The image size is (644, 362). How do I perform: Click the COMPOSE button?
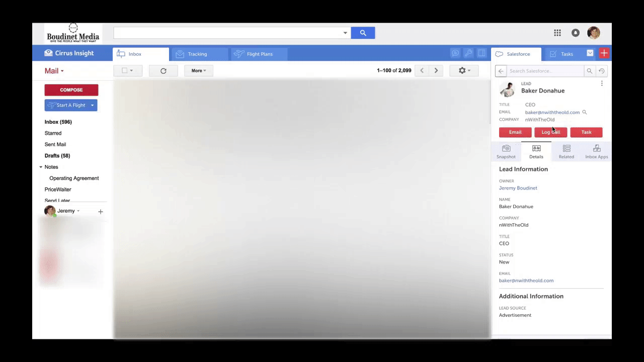(71, 90)
